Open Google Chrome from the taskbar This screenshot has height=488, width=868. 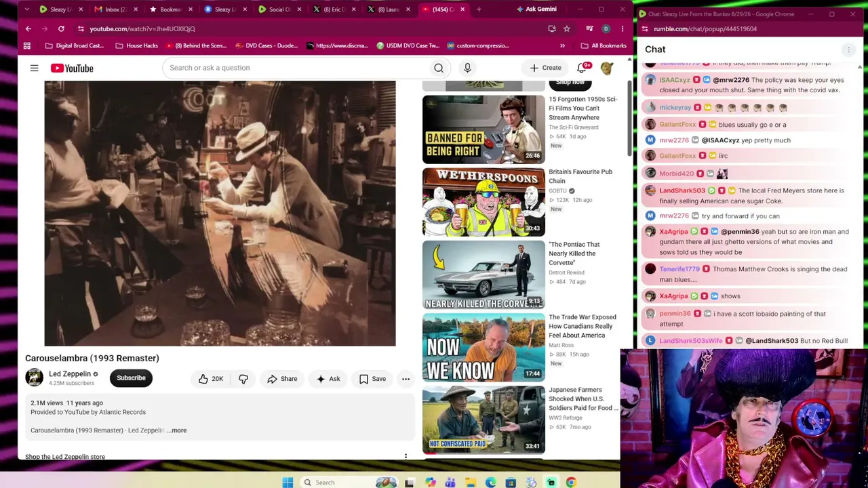tap(571, 483)
